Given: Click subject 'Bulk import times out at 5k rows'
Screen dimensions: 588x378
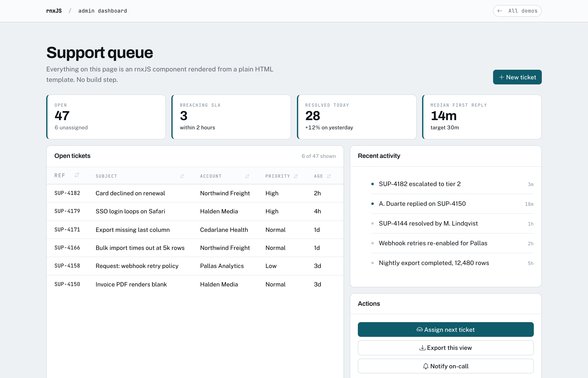Looking at the screenshot, I should tap(140, 248).
